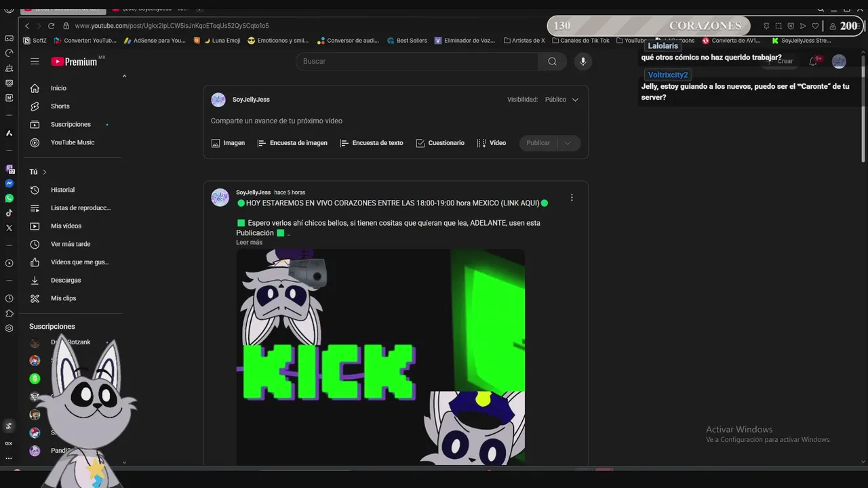Viewport: 868px width, 488px height.
Task: Switch to the second browser tab
Action: [x=151, y=9]
